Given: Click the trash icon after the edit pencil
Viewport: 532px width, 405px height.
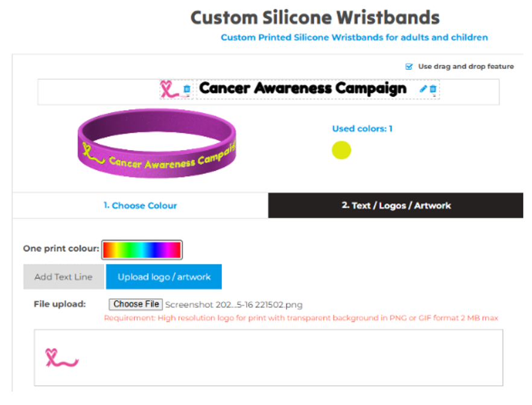Looking at the screenshot, I should 432,89.
